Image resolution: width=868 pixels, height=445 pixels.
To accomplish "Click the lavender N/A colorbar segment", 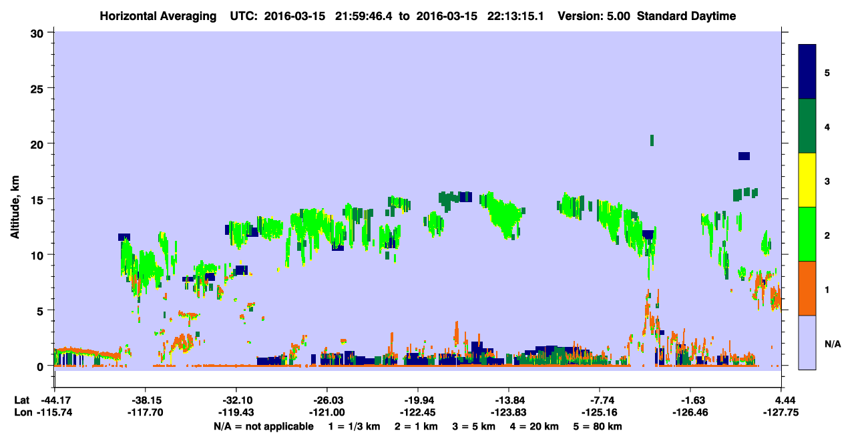I will point(807,342).
